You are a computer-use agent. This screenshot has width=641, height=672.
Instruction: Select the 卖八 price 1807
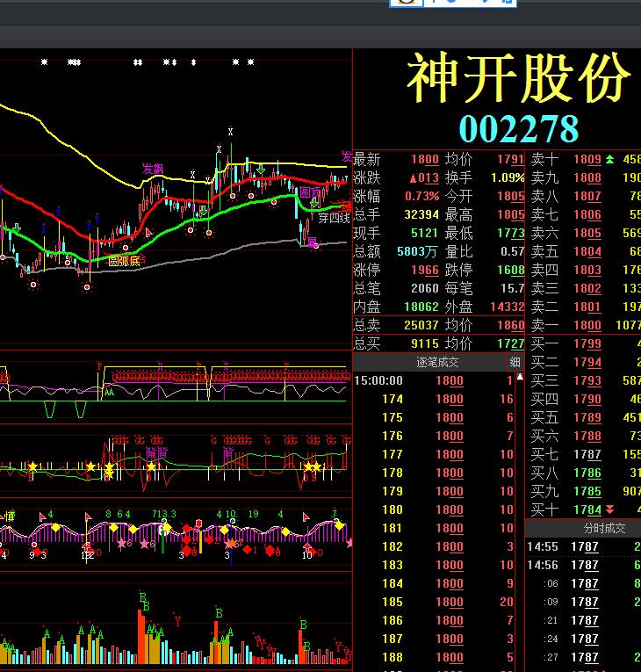[587, 196]
